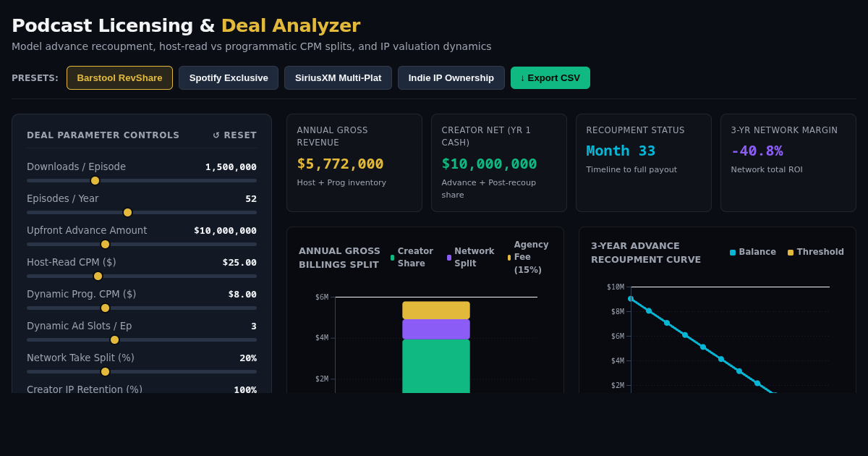The height and width of the screenshot is (456, 868).
Task: Click the Network Split legend swatch
Action: [x=449, y=258]
